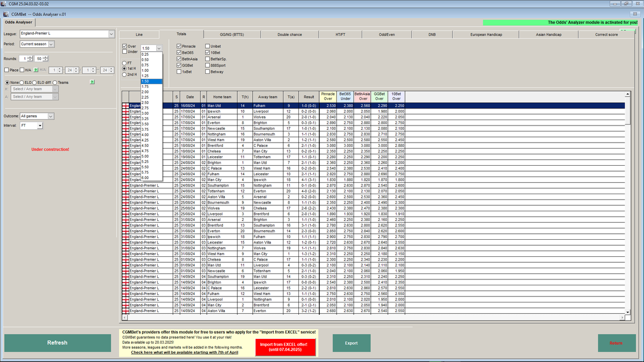644x362 pixels.
Task: Click the England flag in the Arsenal–Wolves row
Action: tap(126, 117)
